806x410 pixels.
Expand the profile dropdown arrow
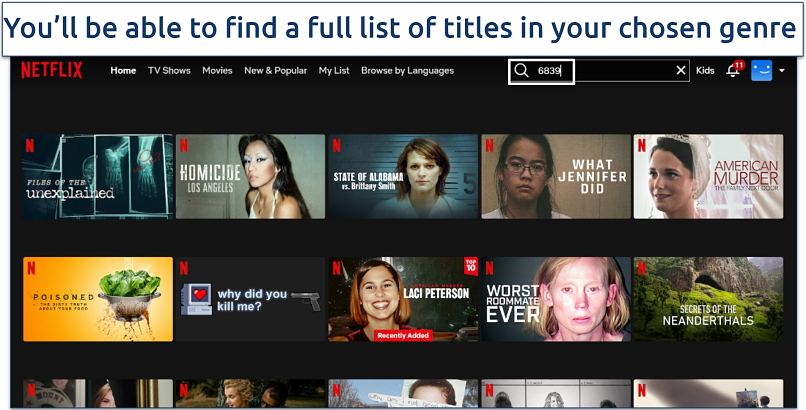tap(781, 70)
